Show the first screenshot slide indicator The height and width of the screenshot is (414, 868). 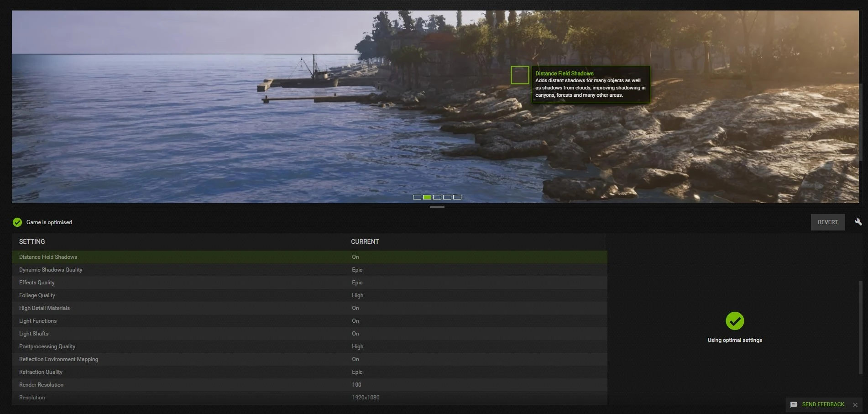point(417,197)
